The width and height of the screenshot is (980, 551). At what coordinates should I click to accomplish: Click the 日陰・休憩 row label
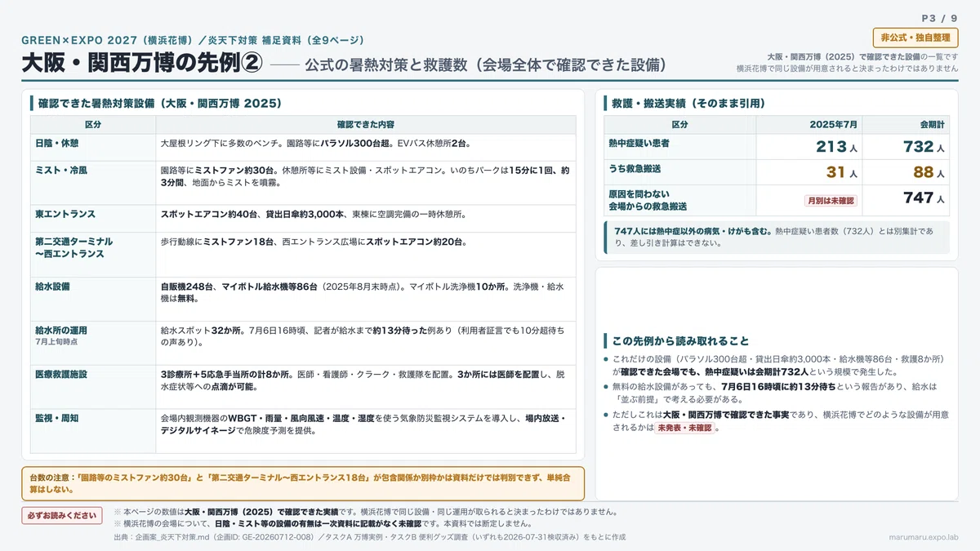[56, 143]
